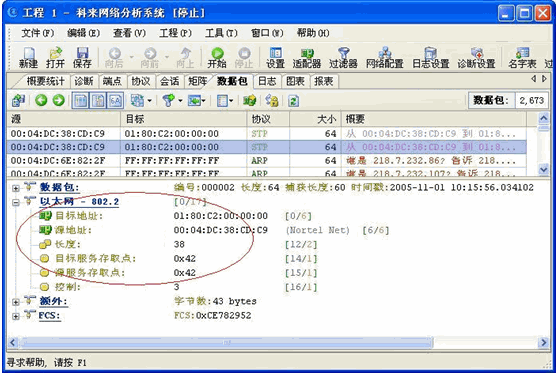Switch to the 图表 tab
This screenshot has width=556, height=373.
tap(295, 81)
